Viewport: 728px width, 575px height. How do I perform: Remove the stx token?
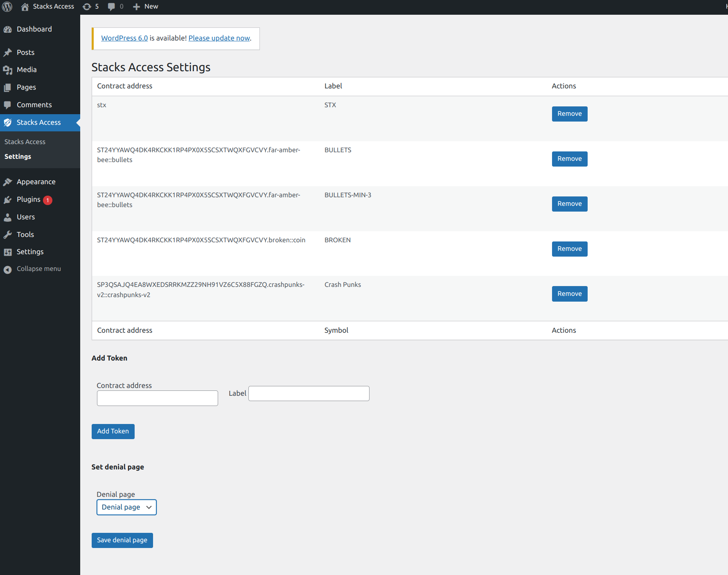pyautogui.click(x=570, y=114)
